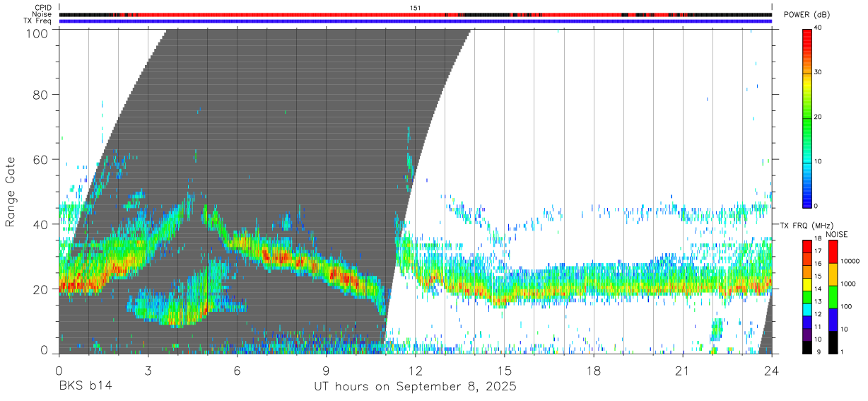Viewport: 868px width, 401px height.
Task: Click the 0 tick on Range Gate axis
Action: coord(45,351)
